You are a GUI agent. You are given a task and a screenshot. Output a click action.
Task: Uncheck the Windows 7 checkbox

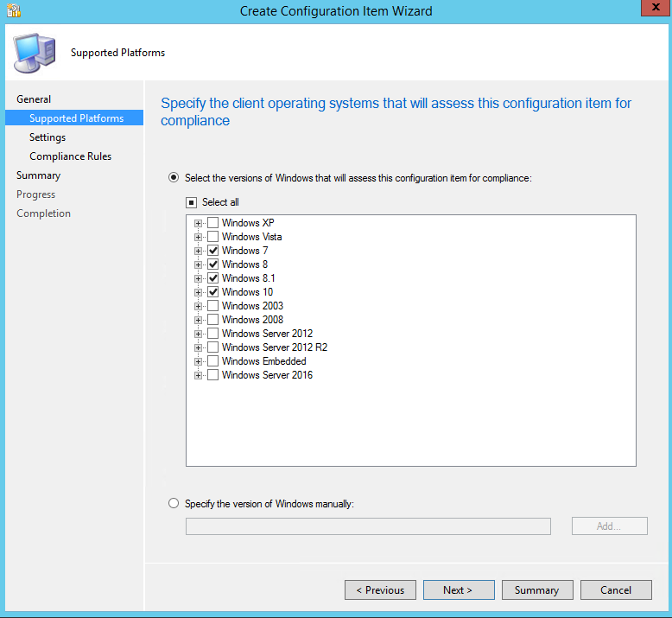(213, 251)
